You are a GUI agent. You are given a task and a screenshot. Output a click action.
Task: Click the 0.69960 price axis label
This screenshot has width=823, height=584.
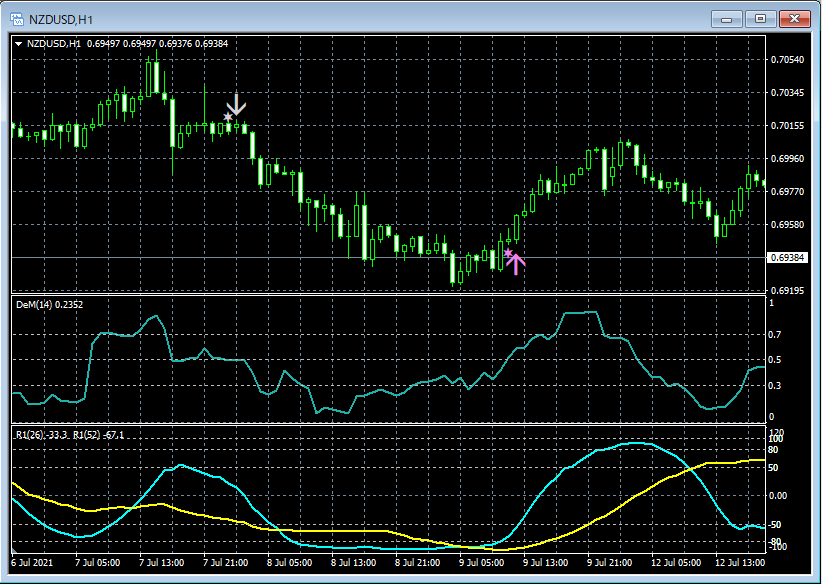coord(788,158)
